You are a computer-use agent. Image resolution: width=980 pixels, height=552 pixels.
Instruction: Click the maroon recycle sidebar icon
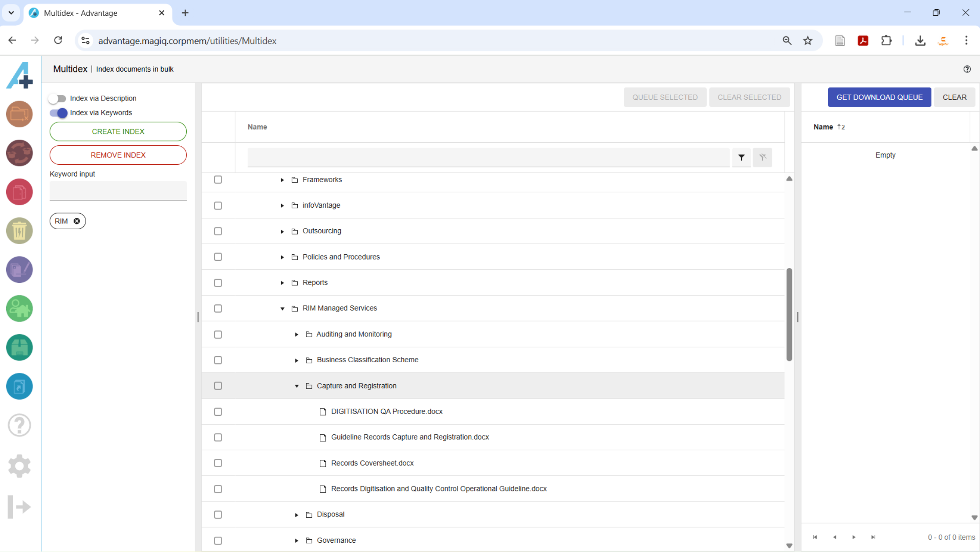point(19,153)
